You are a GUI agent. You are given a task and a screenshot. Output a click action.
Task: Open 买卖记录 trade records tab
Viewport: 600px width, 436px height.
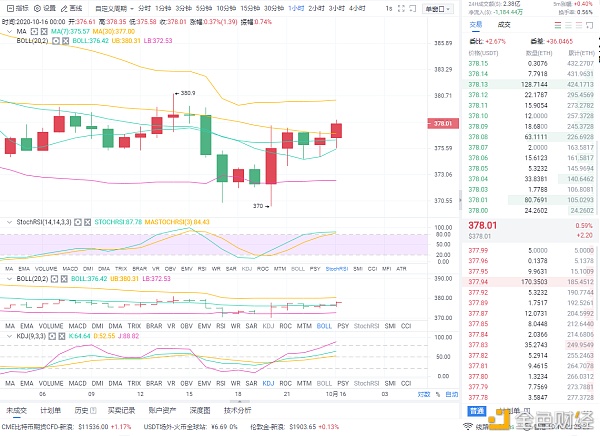[x=121, y=410]
